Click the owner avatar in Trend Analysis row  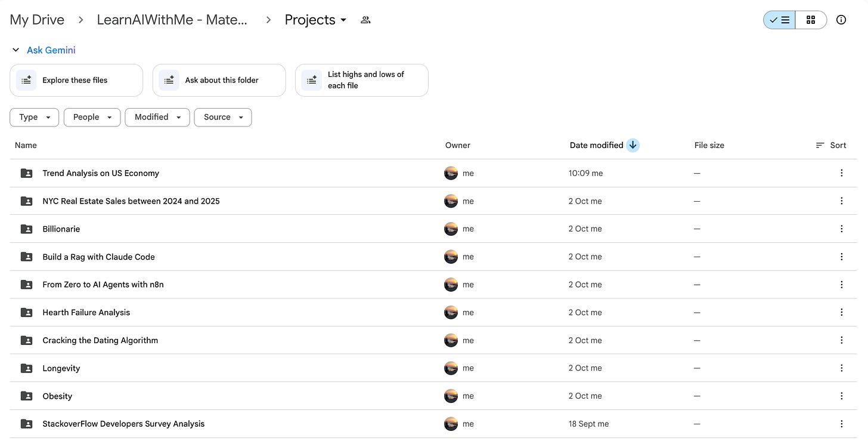pyautogui.click(x=451, y=173)
